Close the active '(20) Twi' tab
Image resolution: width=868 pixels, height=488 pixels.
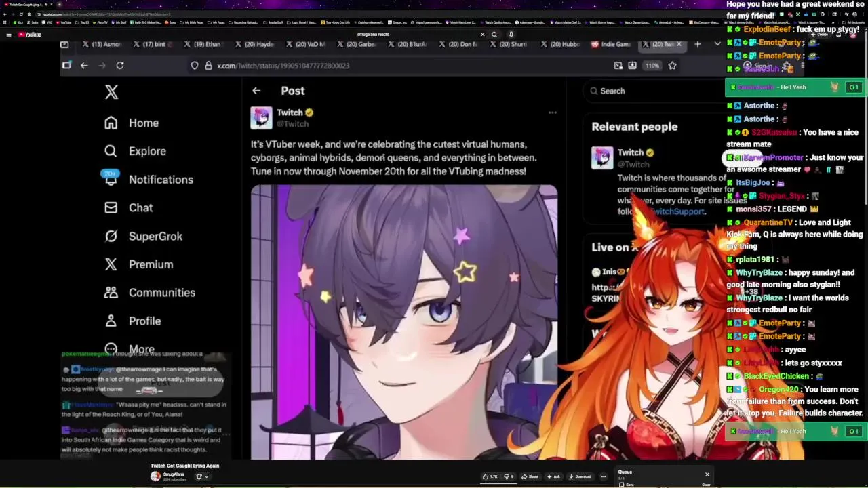pos(679,45)
